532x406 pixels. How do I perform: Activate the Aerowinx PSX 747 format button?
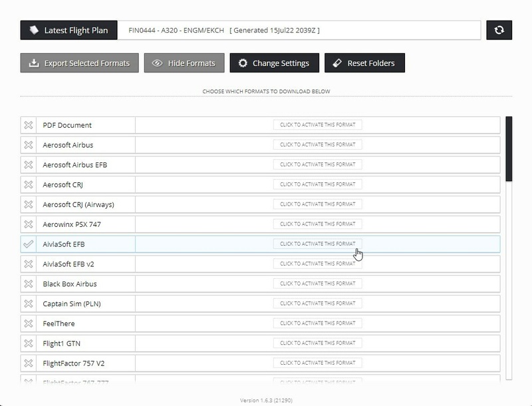coord(318,224)
